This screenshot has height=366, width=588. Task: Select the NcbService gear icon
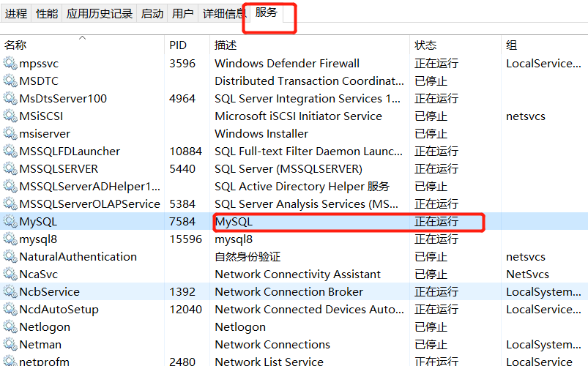point(10,291)
